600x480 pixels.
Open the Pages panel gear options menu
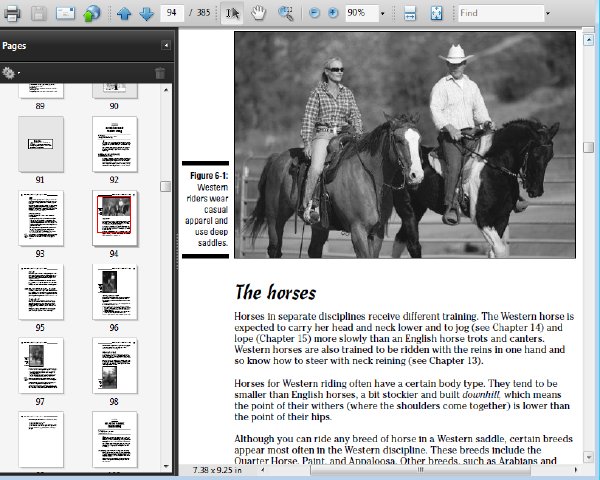click(x=10, y=73)
